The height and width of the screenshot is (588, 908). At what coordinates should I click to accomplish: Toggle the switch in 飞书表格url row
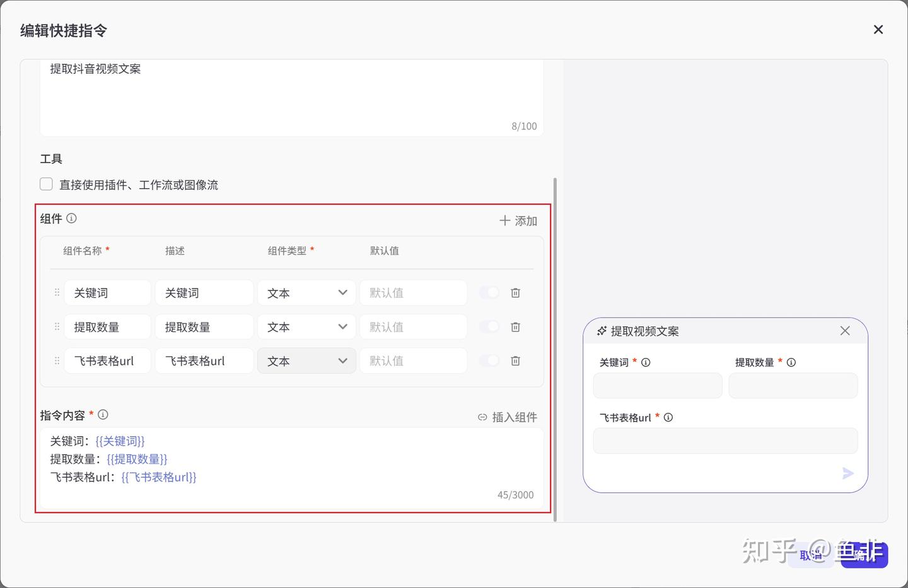pyautogui.click(x=489, y=360)
